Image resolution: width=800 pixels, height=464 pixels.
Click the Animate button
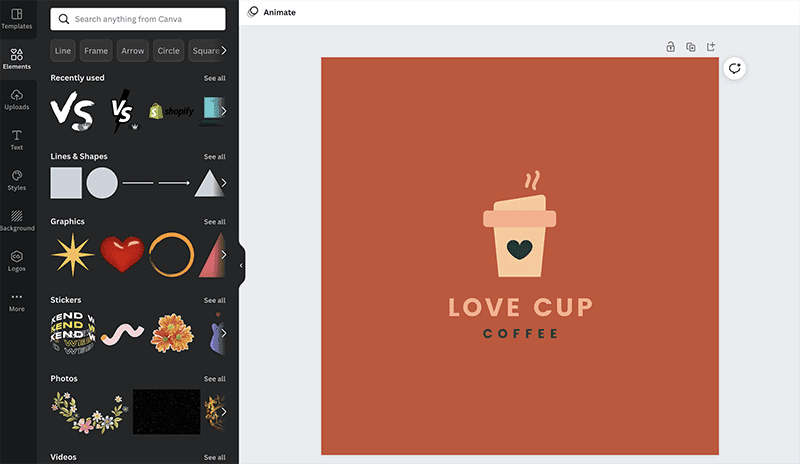(271, 12)
